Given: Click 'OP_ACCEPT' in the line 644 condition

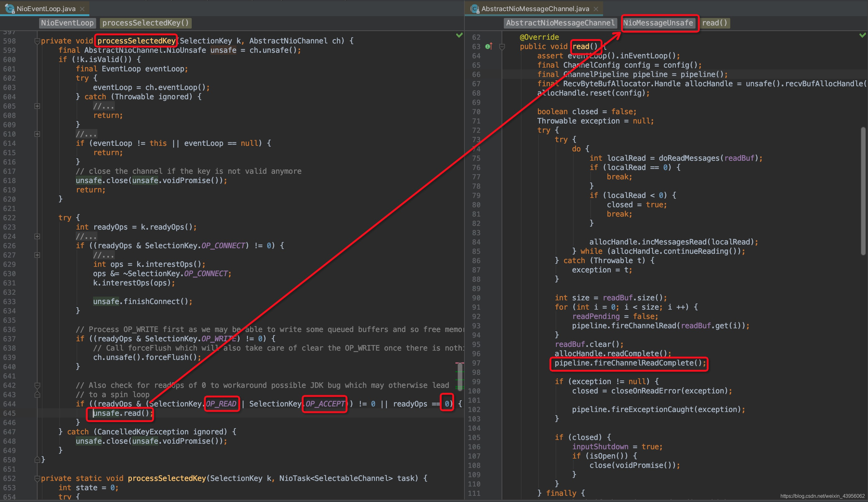Looking at the screenshot, I should (x=325, y=404).
